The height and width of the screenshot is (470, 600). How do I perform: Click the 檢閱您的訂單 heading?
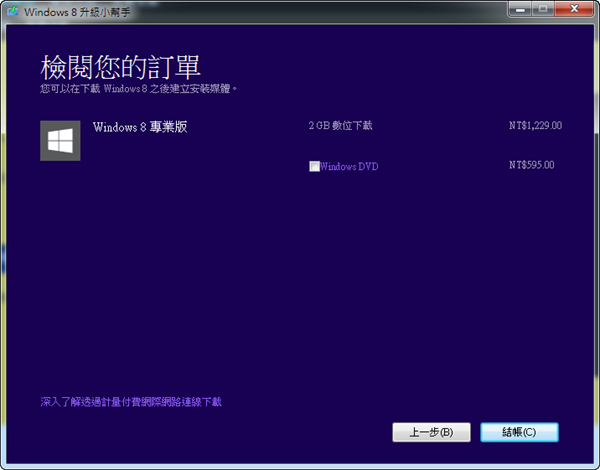coord(121,67)
